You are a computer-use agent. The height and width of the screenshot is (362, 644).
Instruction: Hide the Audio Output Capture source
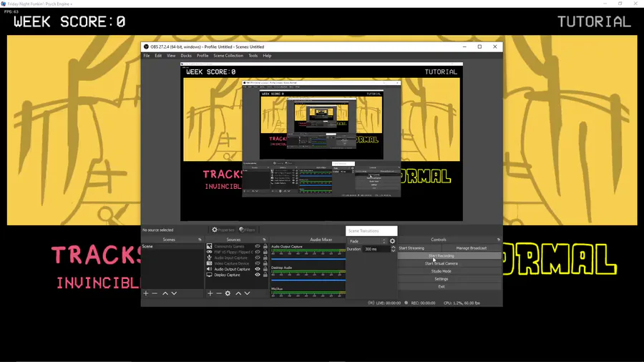pyautogui.click(x=258, y=269)
